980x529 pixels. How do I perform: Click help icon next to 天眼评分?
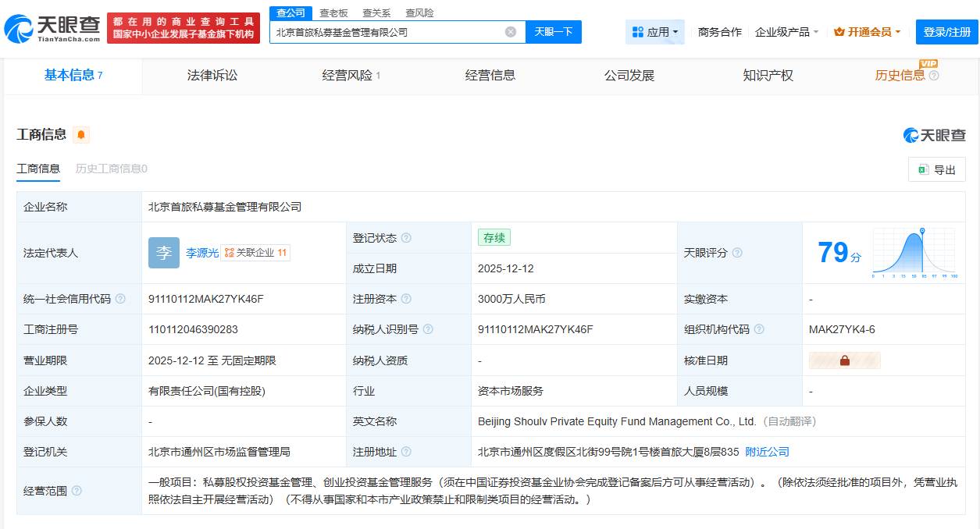click(737, 253)
